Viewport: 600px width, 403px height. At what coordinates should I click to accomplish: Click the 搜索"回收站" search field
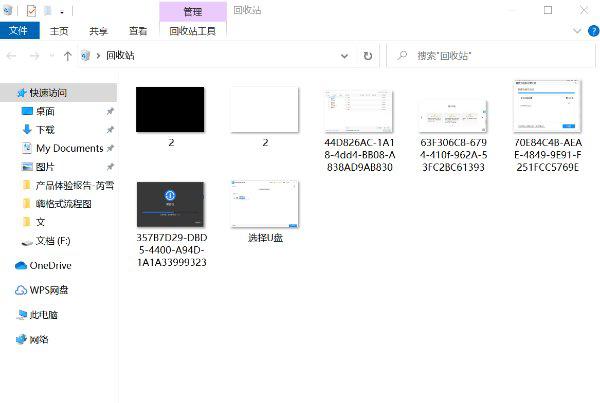(x=491, y=56)
